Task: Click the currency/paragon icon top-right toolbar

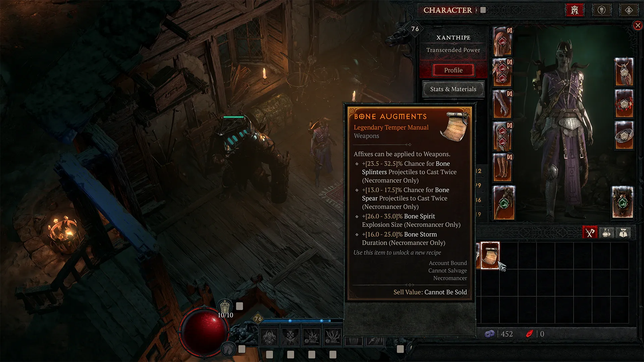Action: pyautogui.click(x=628, y=10)
